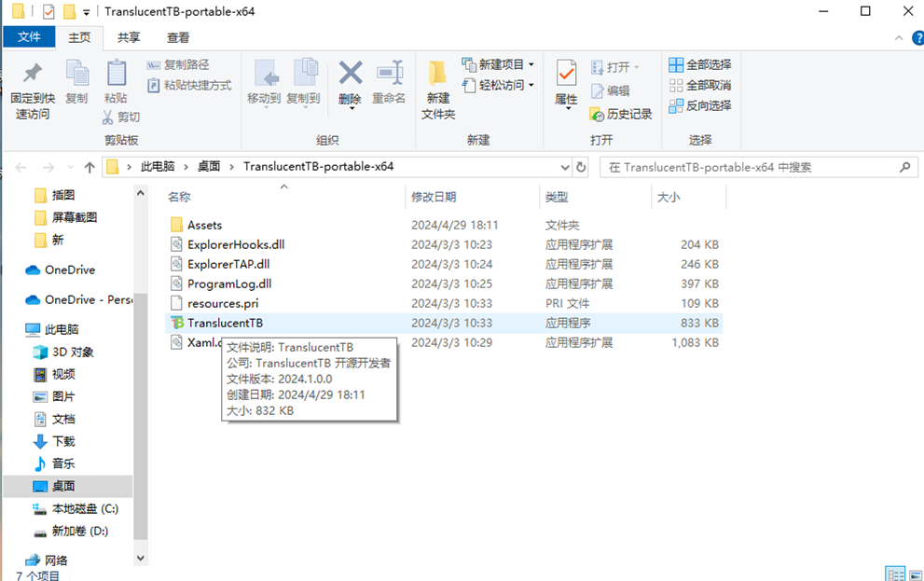Open 音乐 (Music) in the sidebar

pos(63,463)
